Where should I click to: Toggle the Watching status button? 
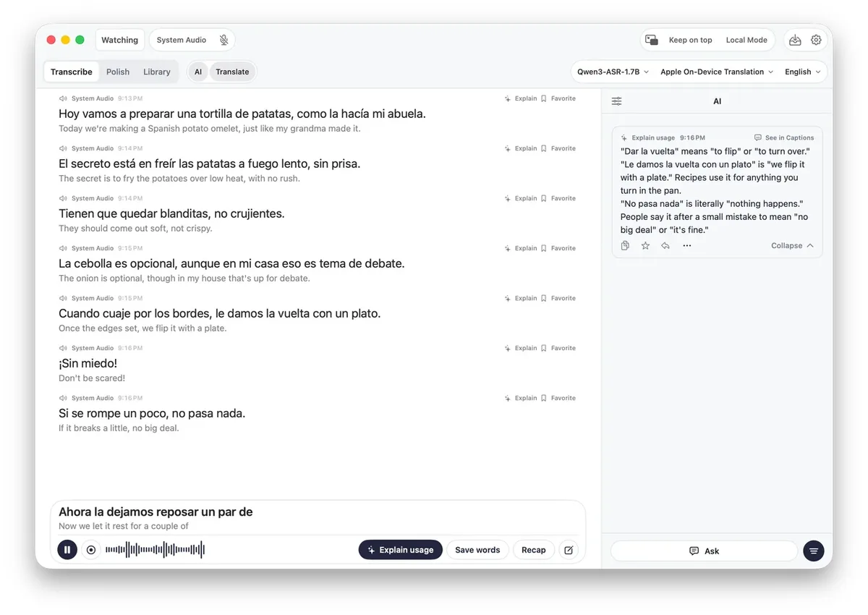(x=119, y=41)
